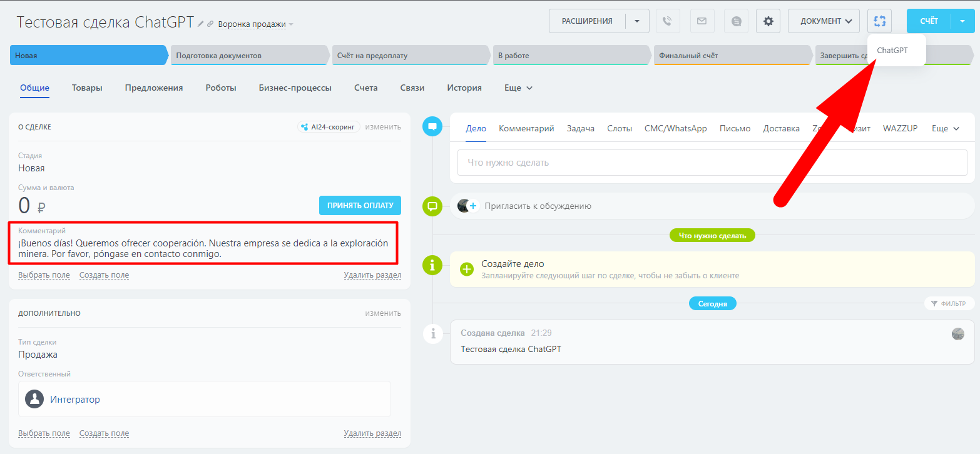Click the email envelope icon button

click(x=702, y=21)
